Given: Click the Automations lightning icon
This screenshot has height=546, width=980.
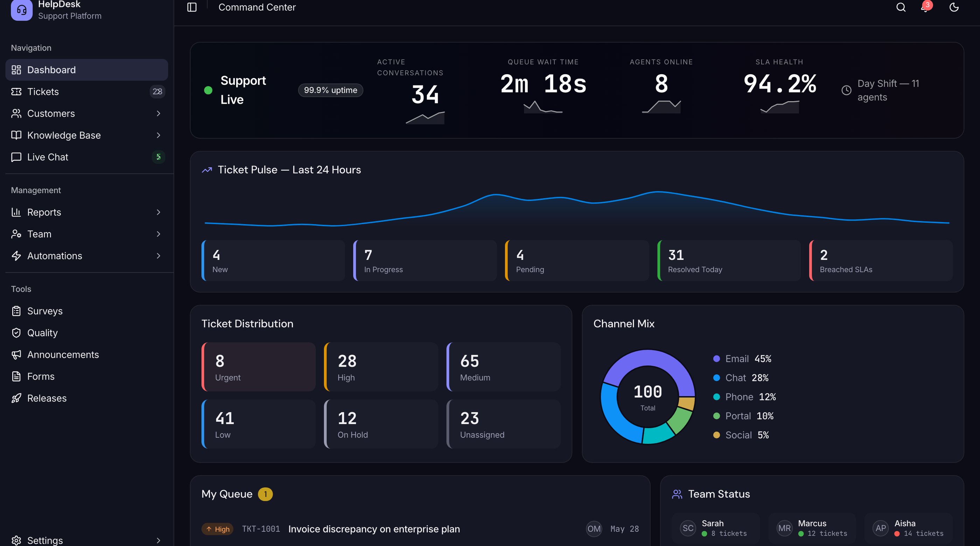Looking at the screenshot, I should point(16,256).
